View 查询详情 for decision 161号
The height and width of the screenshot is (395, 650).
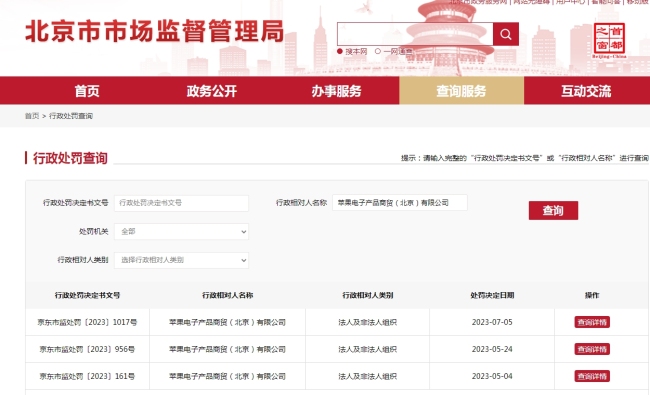(x=592, y=376)
